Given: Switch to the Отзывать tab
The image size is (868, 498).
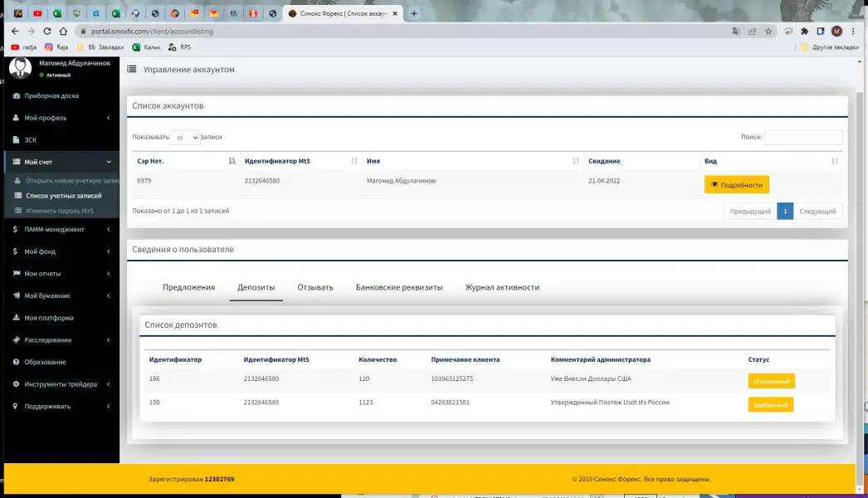Looking at the screenshot, I should tap(315, 287).
